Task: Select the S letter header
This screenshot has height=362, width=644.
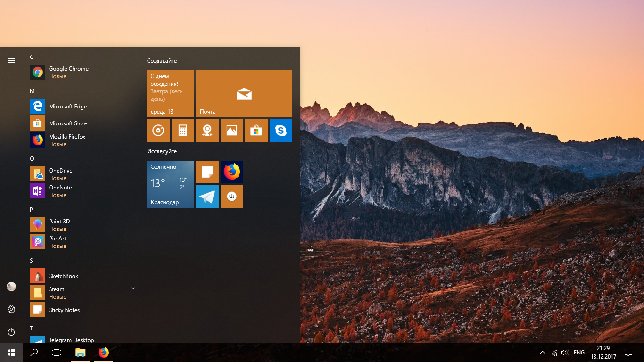Action: click(31, 261)
